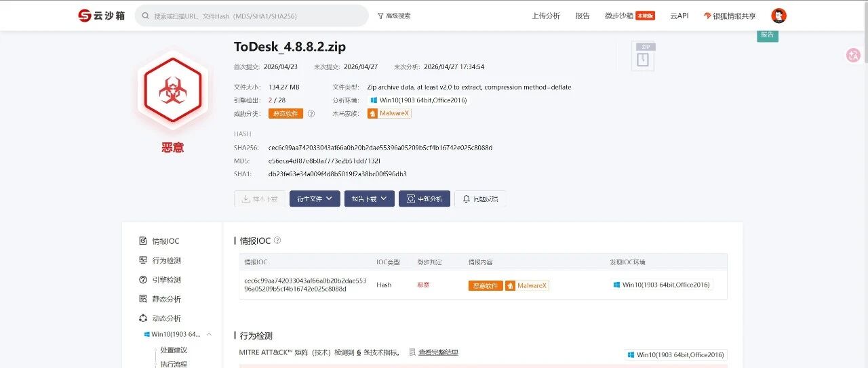Click the MD5 hash value
The width and height of the screenshot is (868, 368).
tap(324, 161)
